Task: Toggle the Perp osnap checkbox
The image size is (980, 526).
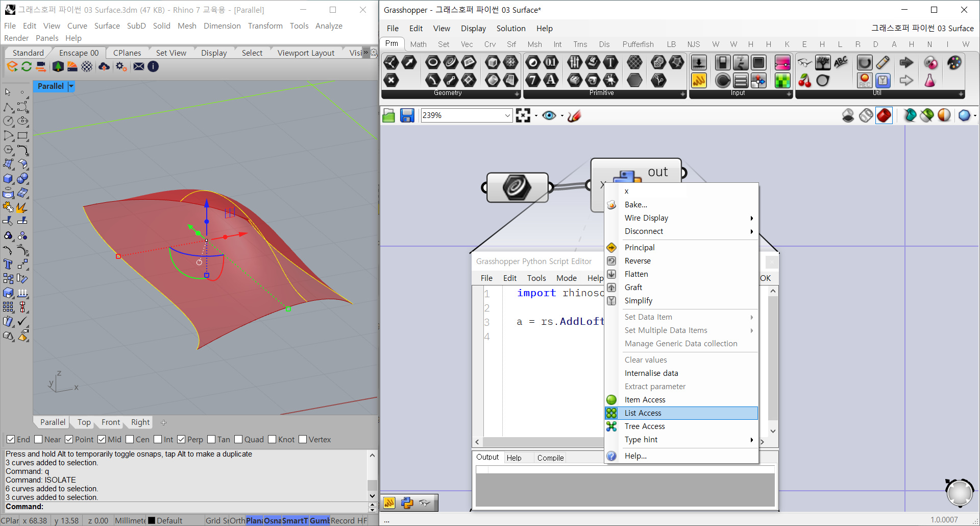Action: coord(181,439)
